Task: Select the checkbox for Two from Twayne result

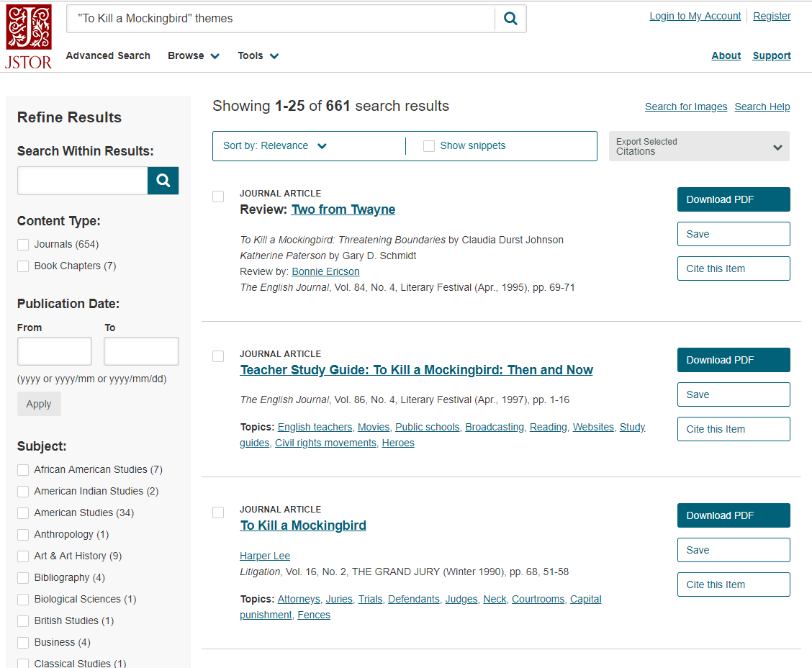Action: [x=218, y=197]
